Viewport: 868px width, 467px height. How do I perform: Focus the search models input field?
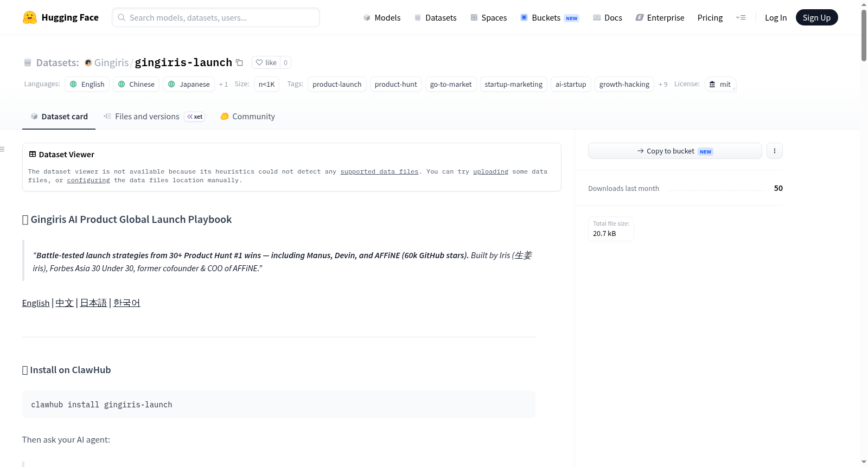216,17
